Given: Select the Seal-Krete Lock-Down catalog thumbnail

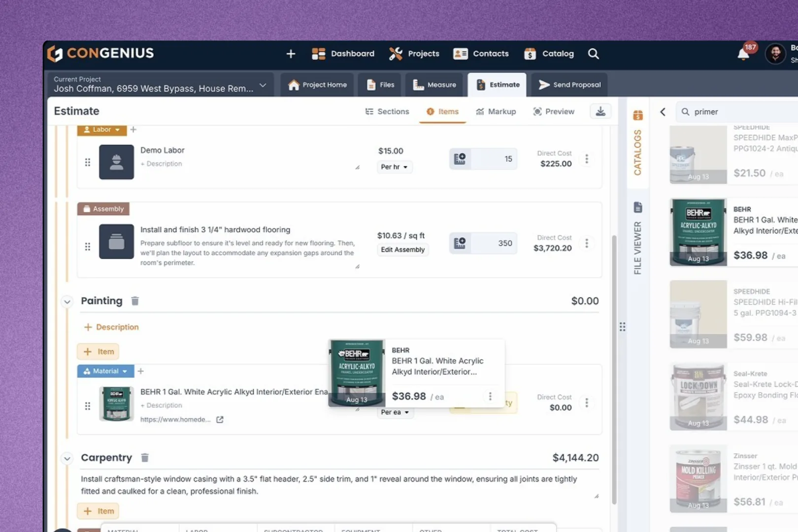Looking at the screenshot, I should pyautogui.click(x=698, y=397).
